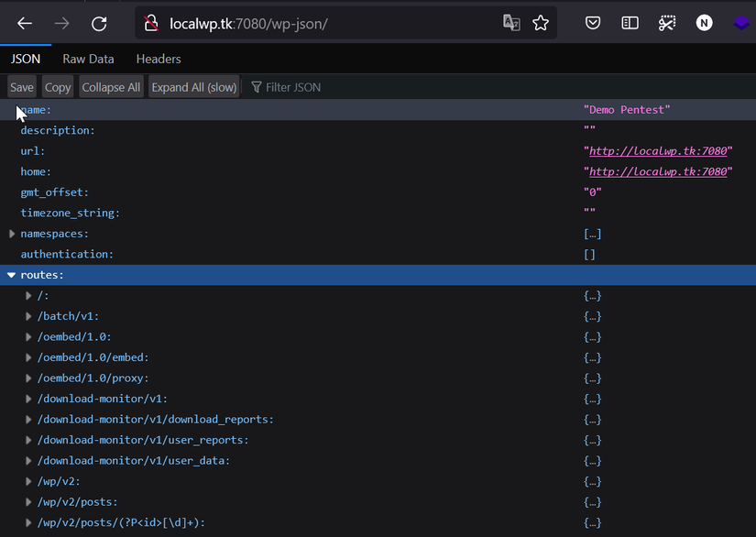Click the browser back arrow
Viewport: 756px width, 537px height.
(25, 24)
